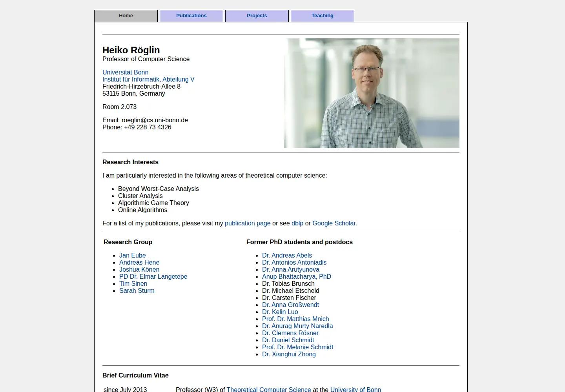565x392 pixels.
Task: Click the Cluster Analysis list item
Action: 140,196
